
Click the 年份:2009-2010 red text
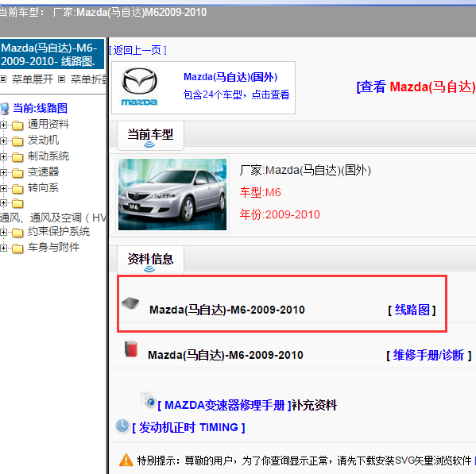[280, 214]
